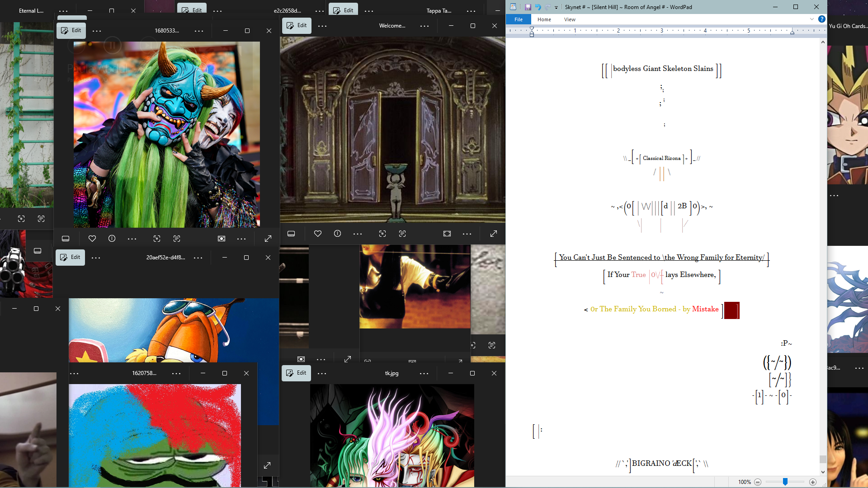Click zoom-to-fit icon in Welcome photo window
The width and height of the screenshot is (868, 488).
pos(447,234)
